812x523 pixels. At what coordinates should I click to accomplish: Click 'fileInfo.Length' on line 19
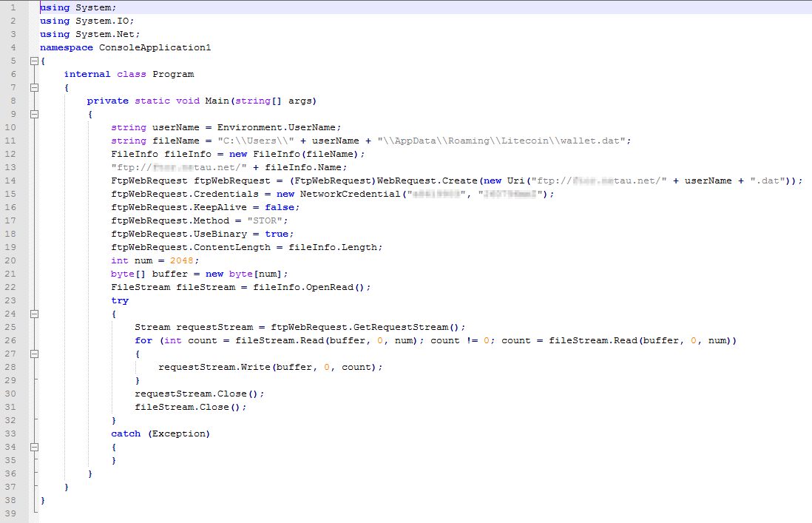pos(333,248)
